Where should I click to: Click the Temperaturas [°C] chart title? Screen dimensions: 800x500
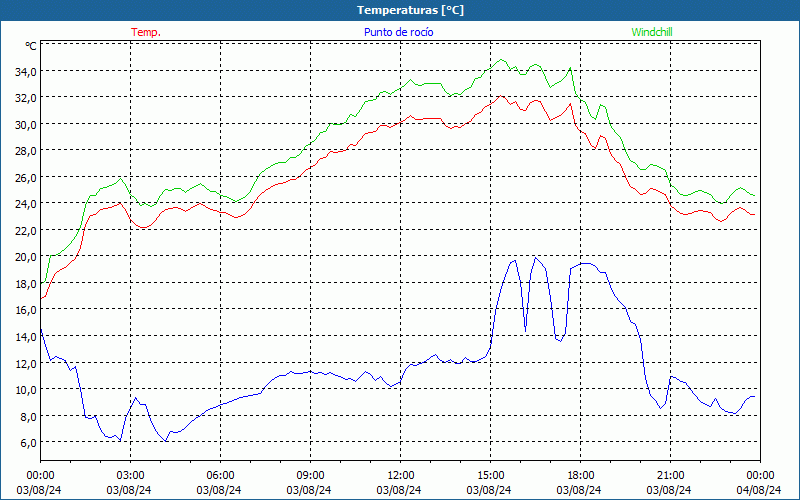point(410,10)
